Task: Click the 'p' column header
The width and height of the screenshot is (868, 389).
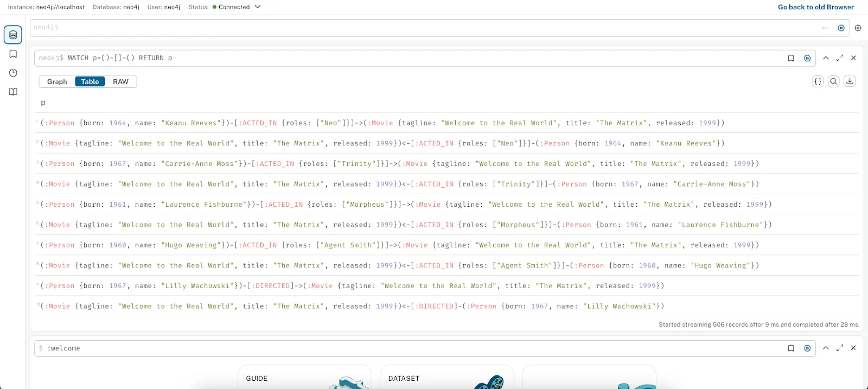Action: (43, 103)
